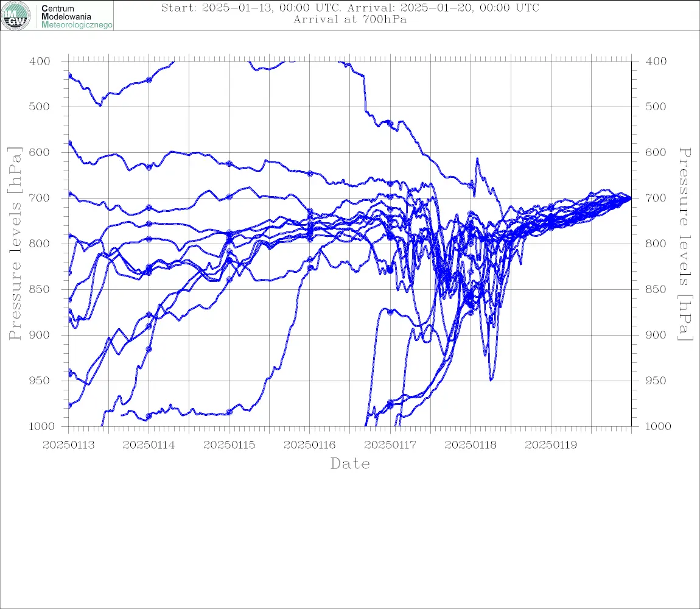Click the Centrum Modelowania Meteorologicznego text
Viewport: 700px width, 609px height.
(x=77, y=16)
